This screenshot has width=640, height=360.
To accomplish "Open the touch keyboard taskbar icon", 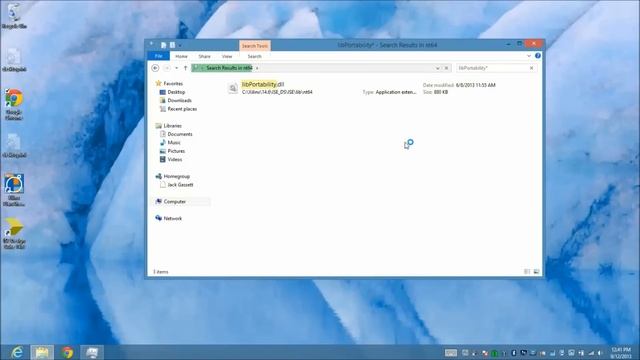I will 451,353.
